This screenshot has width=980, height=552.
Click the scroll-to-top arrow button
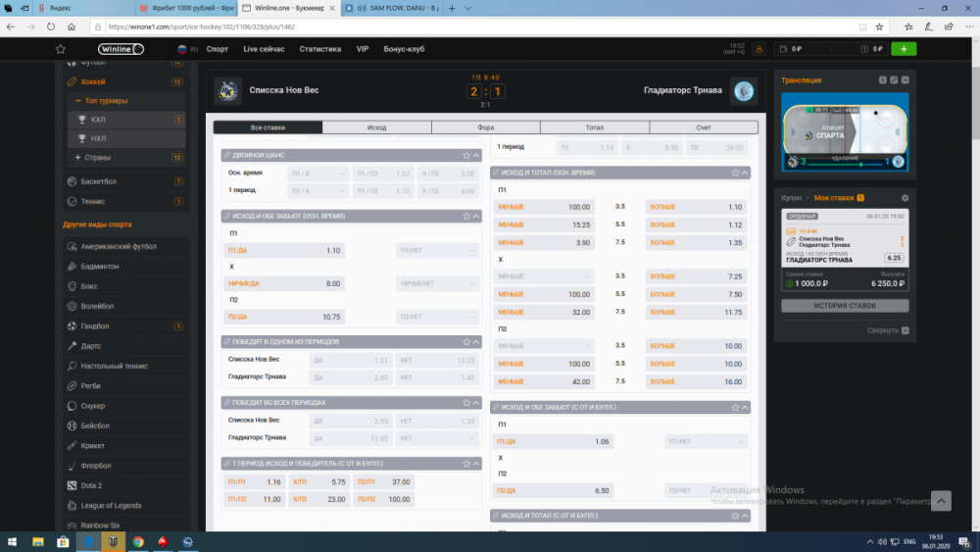pyautogui.click(x=940, y=500)
